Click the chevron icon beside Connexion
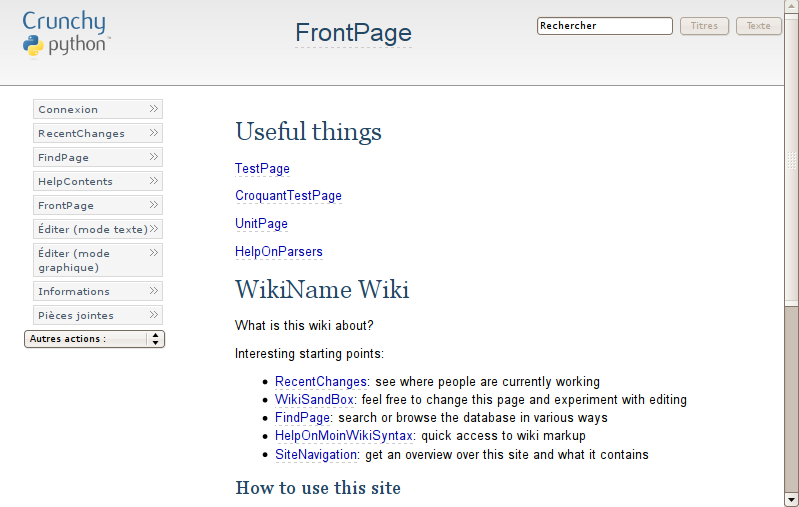799x507 pixels. click(x=154, y=109)
